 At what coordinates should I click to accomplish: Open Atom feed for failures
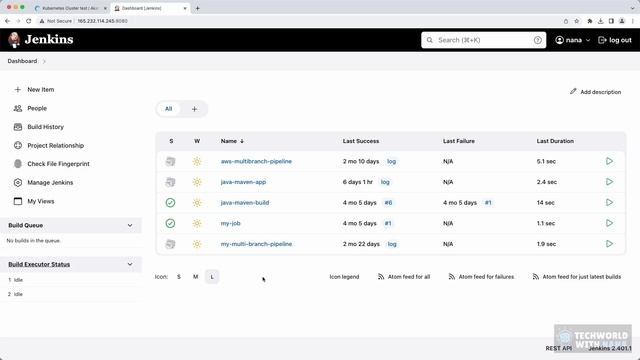point(481,277)
